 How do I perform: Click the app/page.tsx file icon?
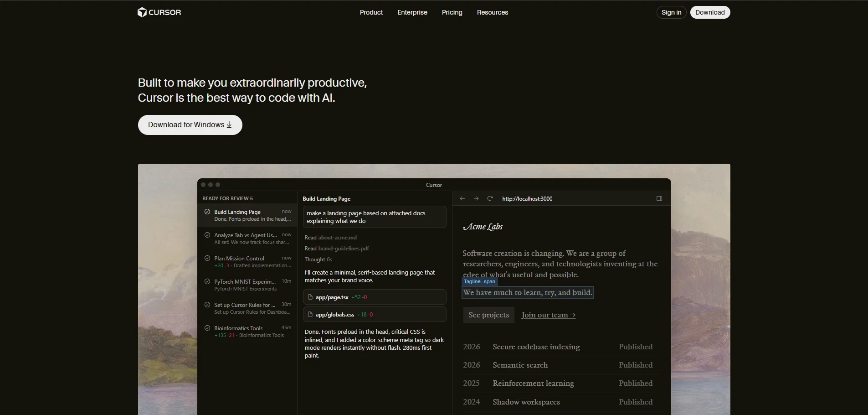click(x=310, y=297)
